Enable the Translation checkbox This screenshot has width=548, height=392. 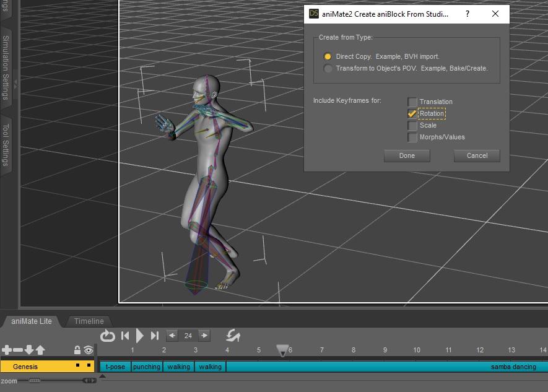[x=412, y=102]
